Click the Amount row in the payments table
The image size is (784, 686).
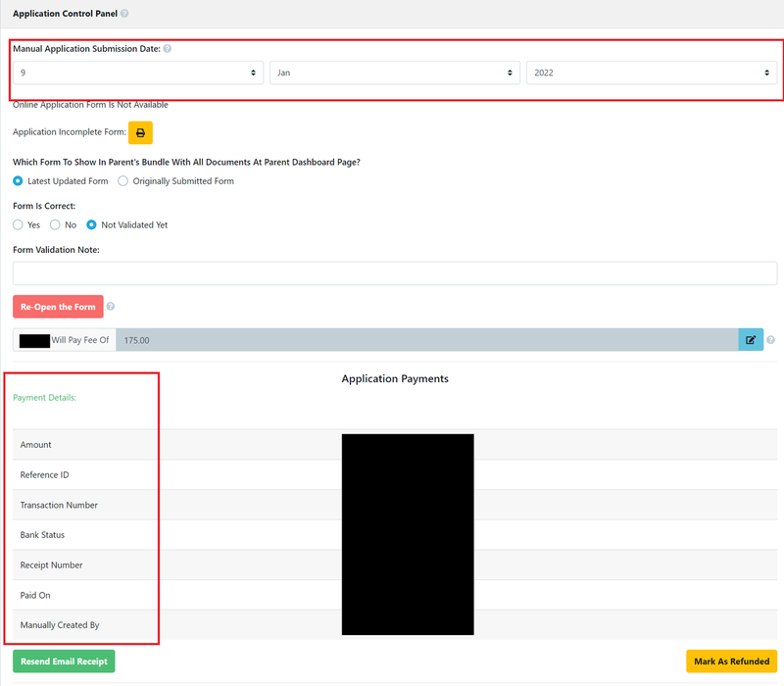coord(35,444)
